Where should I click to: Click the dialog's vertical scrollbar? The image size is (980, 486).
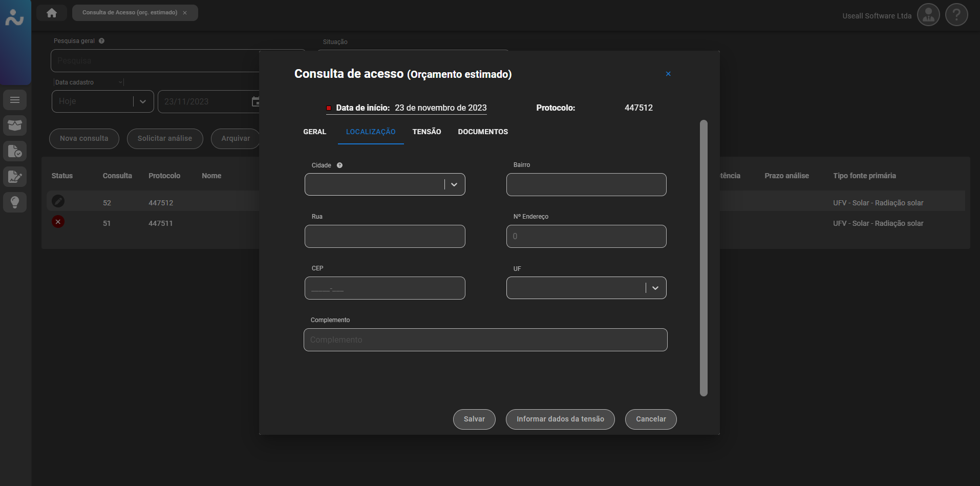(703, 258)
